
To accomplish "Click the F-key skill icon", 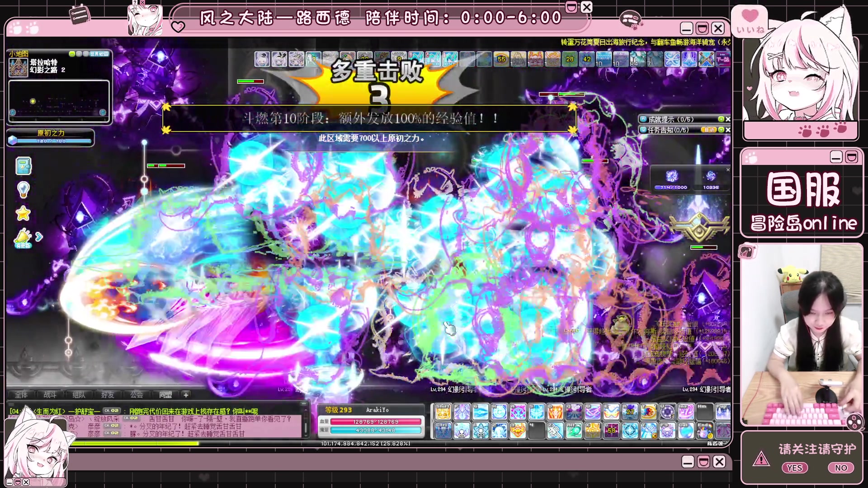I will click(462, 412).
